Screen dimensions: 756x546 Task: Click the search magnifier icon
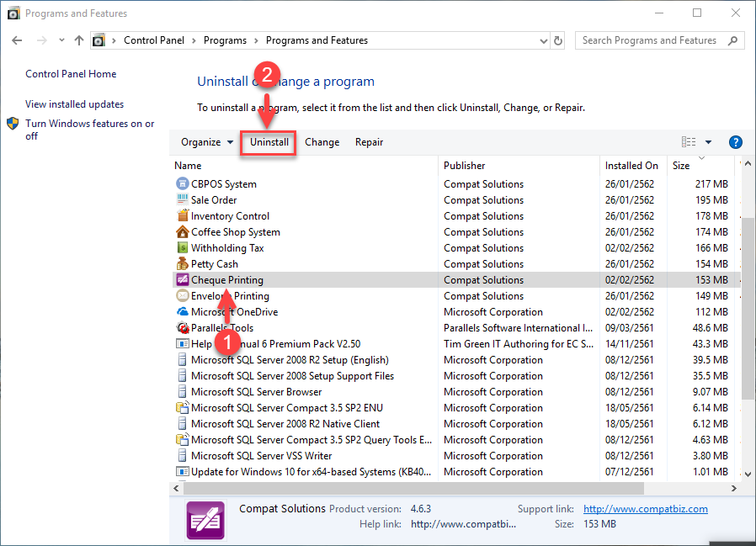(x=733, y=40)
